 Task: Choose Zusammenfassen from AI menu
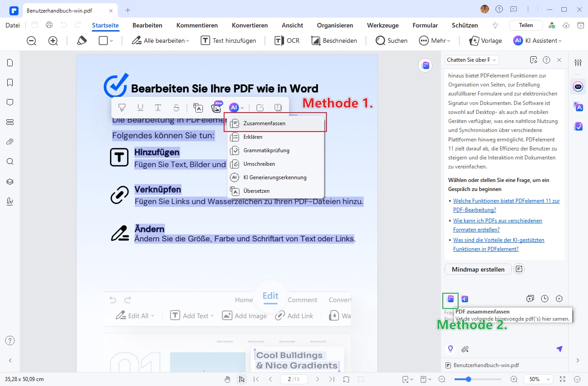click(x=276, y=123)
